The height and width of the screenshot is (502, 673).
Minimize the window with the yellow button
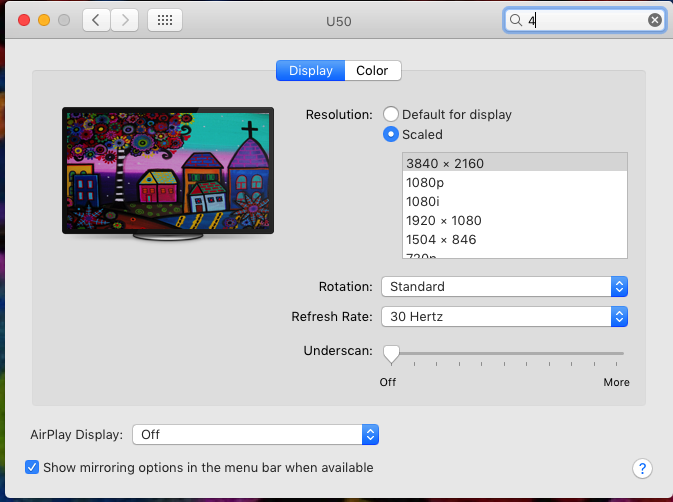pos(44,20)
